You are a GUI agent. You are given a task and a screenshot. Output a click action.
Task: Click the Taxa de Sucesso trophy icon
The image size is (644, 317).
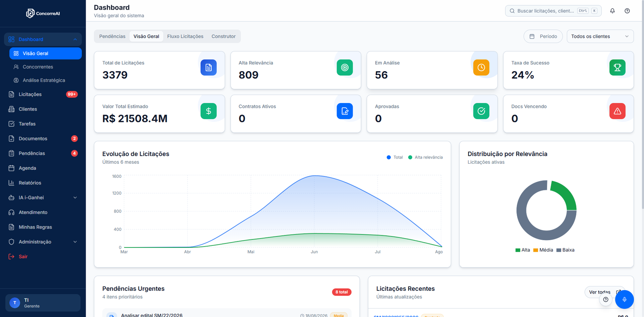click(617, 68)
